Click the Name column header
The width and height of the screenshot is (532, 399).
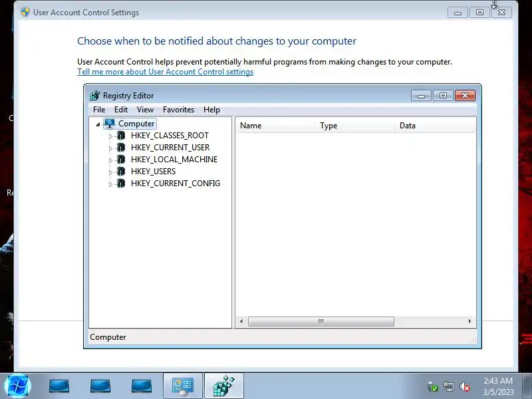tap(276, 126)
